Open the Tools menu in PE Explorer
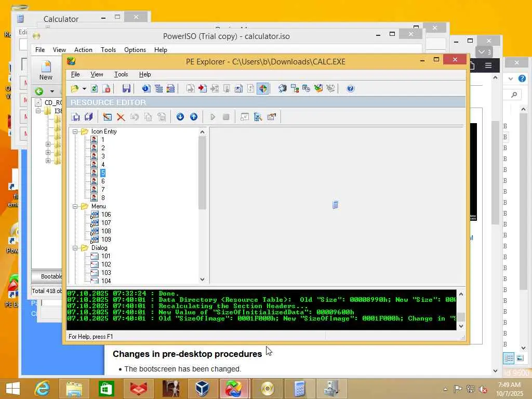Viewport: 532px width, 399px height. point(121,74)
